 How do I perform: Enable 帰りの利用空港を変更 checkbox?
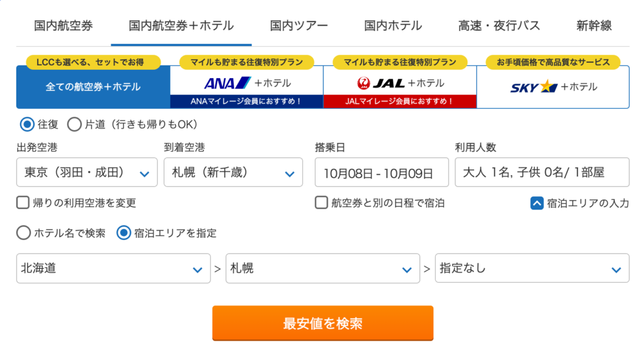coord(23,203)
